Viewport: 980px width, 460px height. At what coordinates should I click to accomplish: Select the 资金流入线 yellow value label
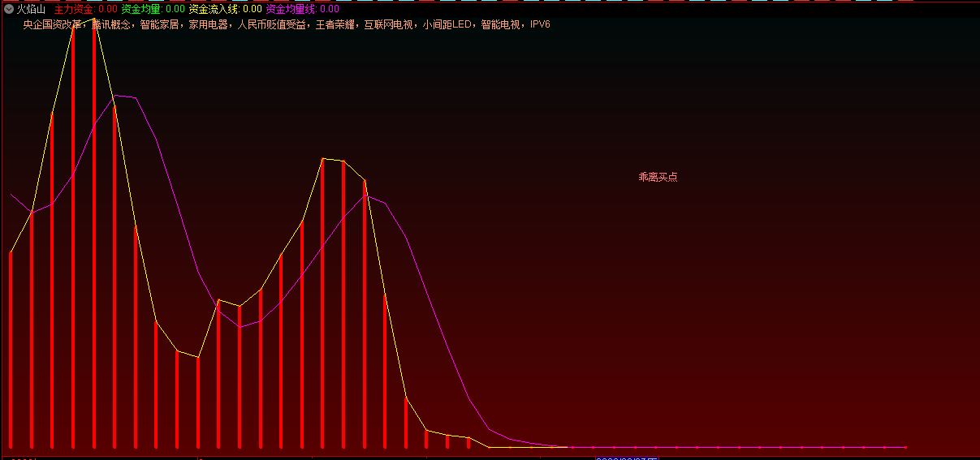point(226,9)
